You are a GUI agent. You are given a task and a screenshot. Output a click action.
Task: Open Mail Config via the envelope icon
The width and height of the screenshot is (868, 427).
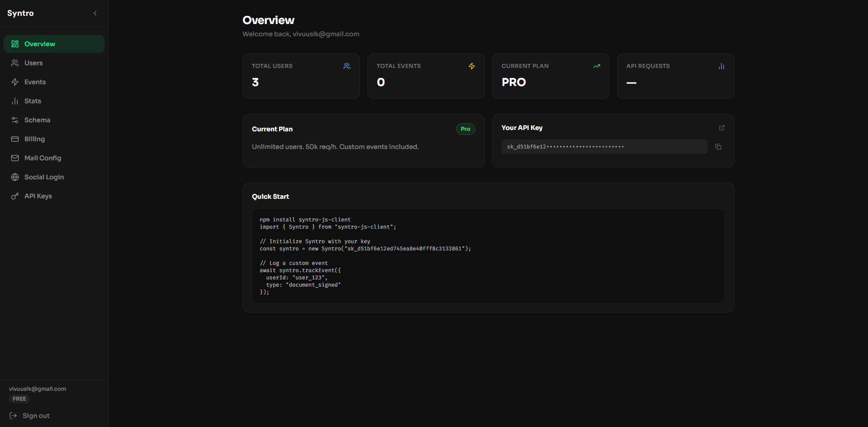pos(15,158)
